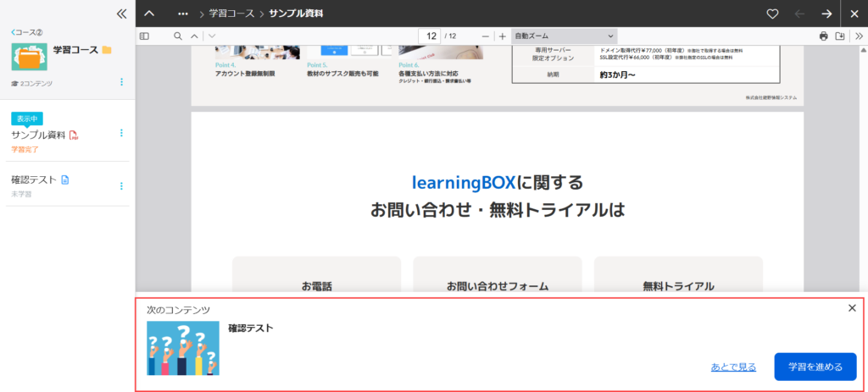Select サンプル資料 in the content list
The height and width of the screenshot is (392, 868).
tap(38, 135)
